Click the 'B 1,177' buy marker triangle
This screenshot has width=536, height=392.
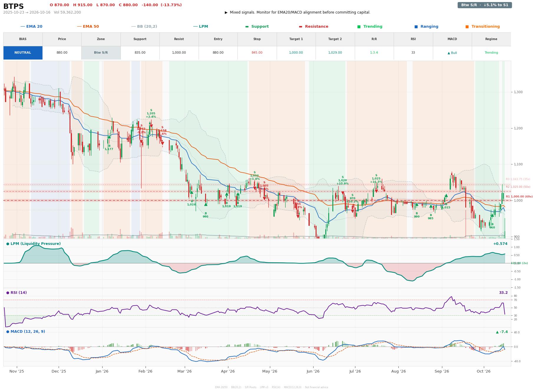[109, 136]
